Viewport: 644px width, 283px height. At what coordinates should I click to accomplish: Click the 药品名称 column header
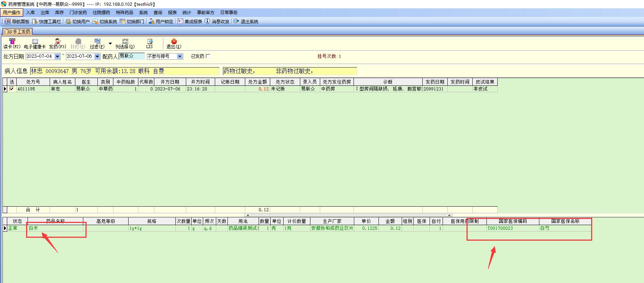[x=55, y=221]
